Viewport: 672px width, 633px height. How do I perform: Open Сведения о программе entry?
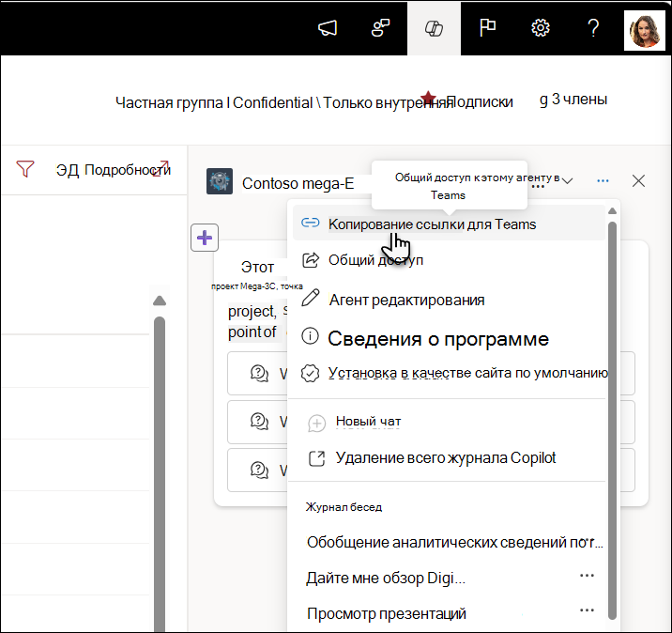449,338
